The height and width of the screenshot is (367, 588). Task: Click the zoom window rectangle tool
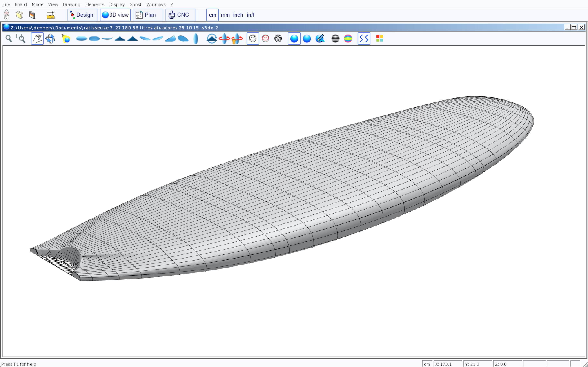point(21,39)
